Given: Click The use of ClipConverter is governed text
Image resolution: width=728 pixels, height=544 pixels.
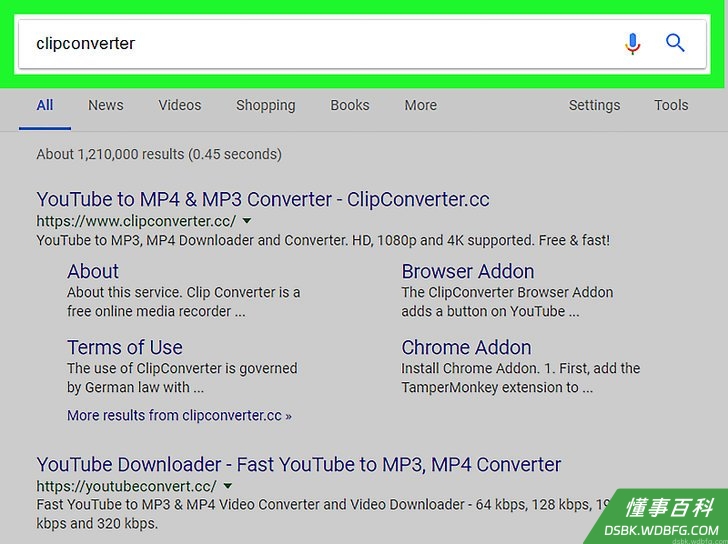Looking at the screenshot, I should [182, 378].
